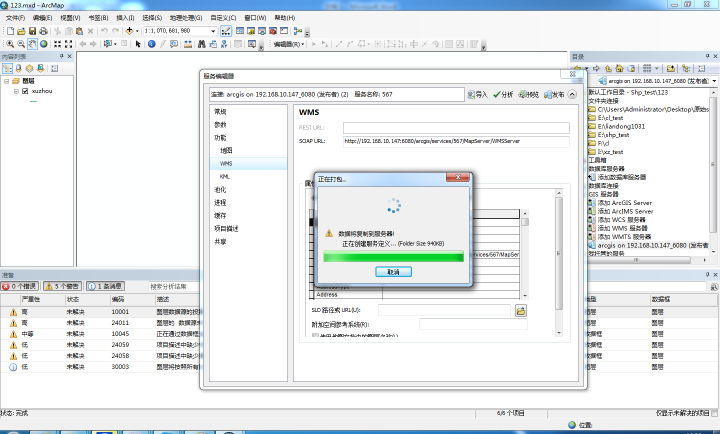This screenshot has height=434, width=720.
Task: Open the Catalog view type dropdown arrow
Action: tap(656, 68)
